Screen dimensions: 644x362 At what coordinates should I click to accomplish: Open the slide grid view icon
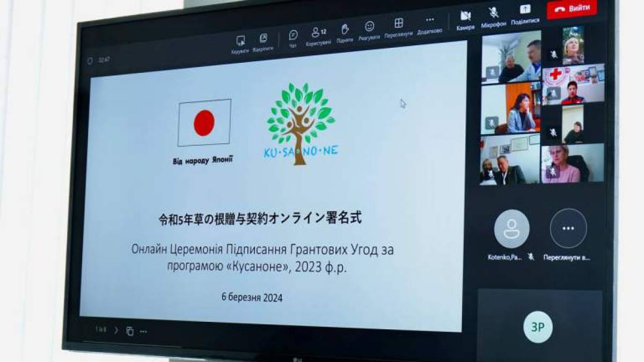point(130,331)
